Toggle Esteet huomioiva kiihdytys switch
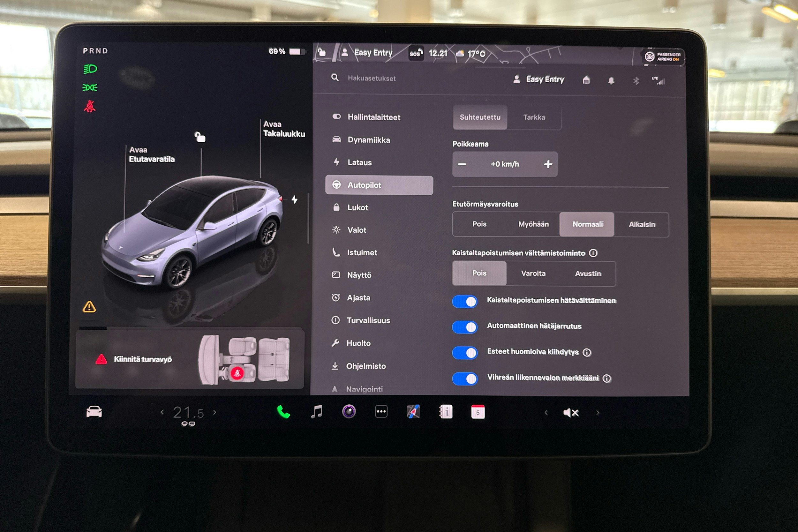The height and width of the screenshot is (532, 798). (x=464, y=353)
